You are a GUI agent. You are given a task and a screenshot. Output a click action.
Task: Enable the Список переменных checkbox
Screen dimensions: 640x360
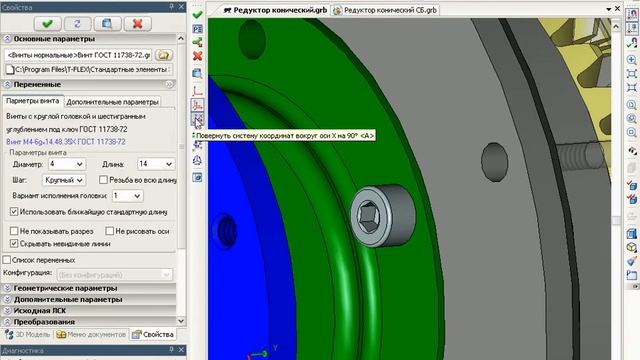[x=7, y=260]
